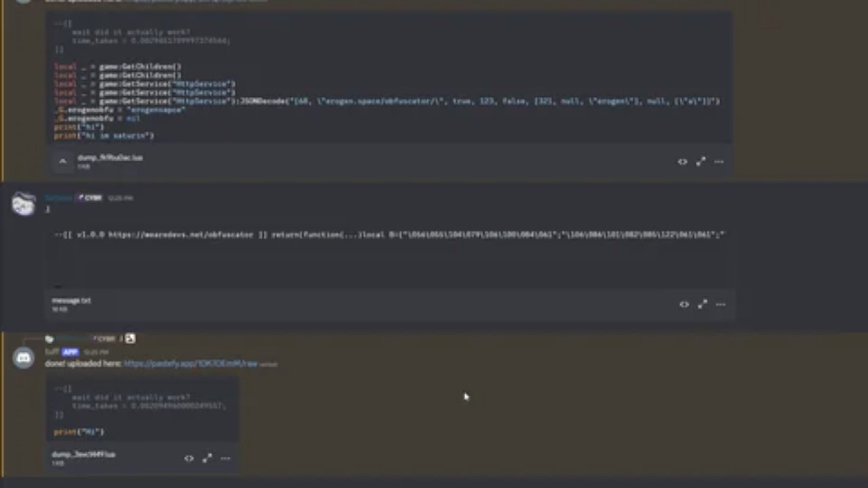Click the username above the message.txt attachment
Viewport: 868px width, 488px height.
[58, 198]
